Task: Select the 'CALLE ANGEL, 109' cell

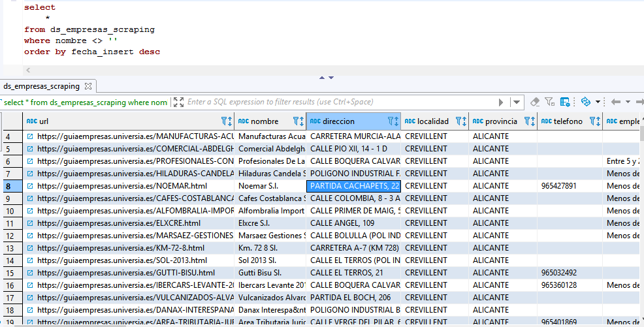Action: coord(353,223)
